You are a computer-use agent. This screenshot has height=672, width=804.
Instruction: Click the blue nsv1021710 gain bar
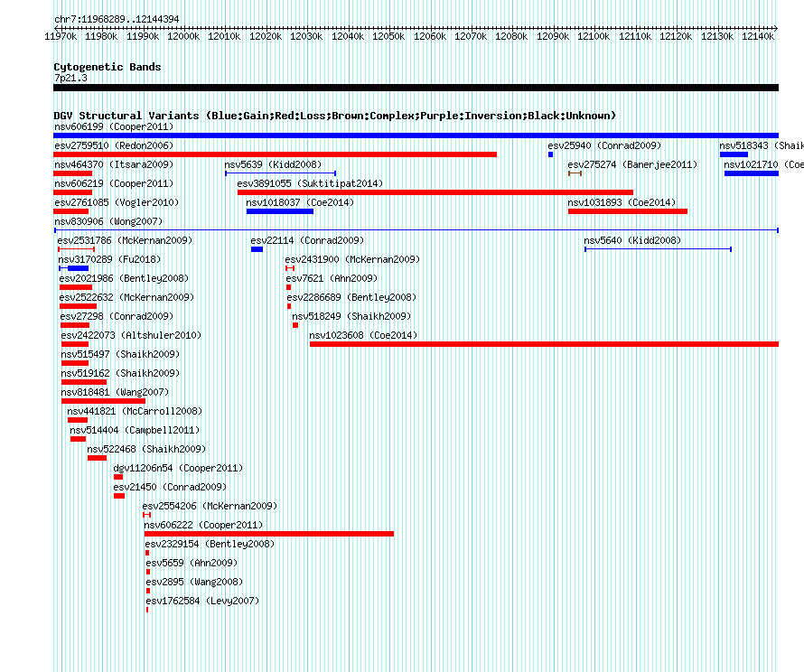point(752,173)
